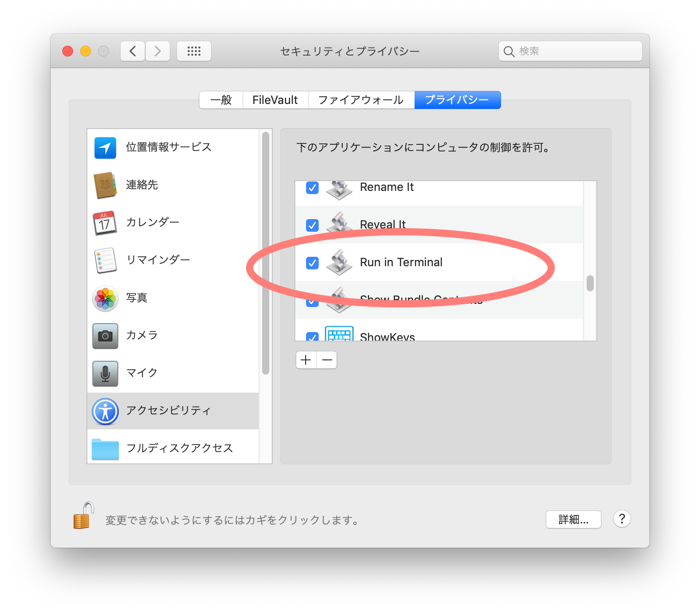Viewport: 700px width, 614px height.
Task: Select the Photos flower icon
Action: [105, 298]
